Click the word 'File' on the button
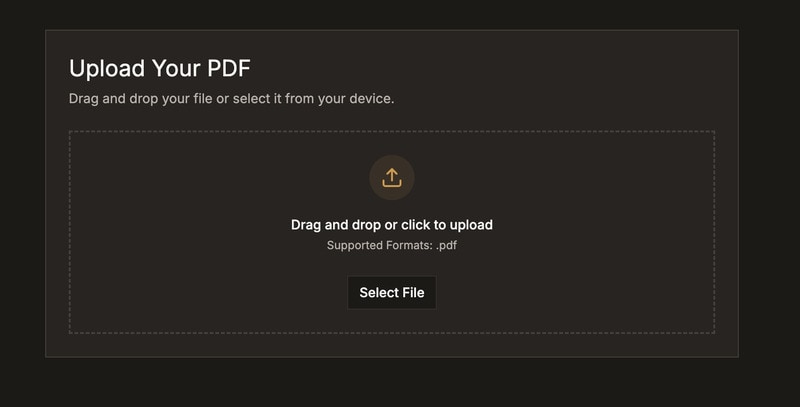Viewport: 800px width, 407px height. [413, 293]
